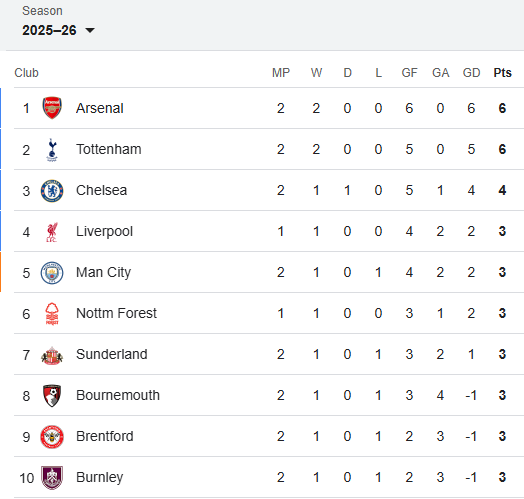Click the Nottm Forest tree logo
524x499 pixels.
pyautogui.click(x=52, y=314)
